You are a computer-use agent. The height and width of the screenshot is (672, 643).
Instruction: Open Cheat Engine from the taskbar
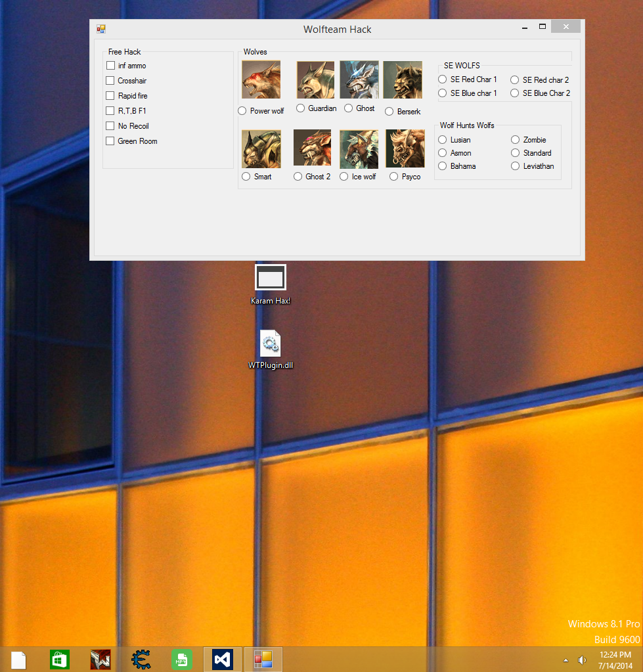coord(141,659)
